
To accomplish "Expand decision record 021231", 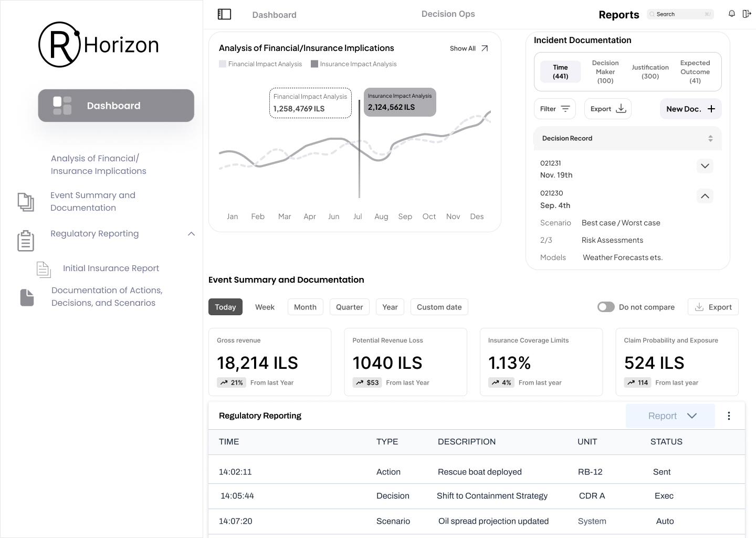I will click(705, 166).
